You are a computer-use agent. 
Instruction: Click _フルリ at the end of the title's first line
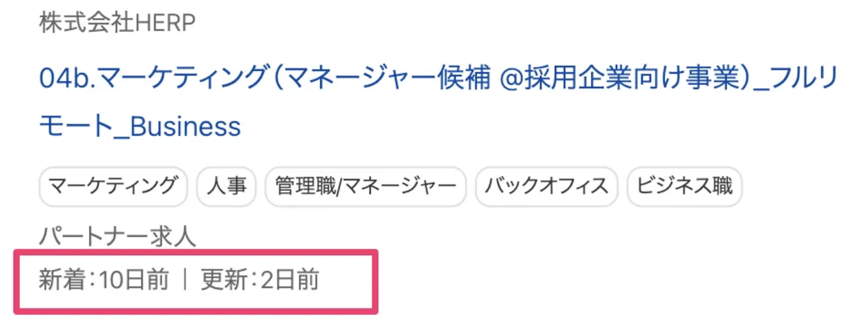tap(794, 80)
